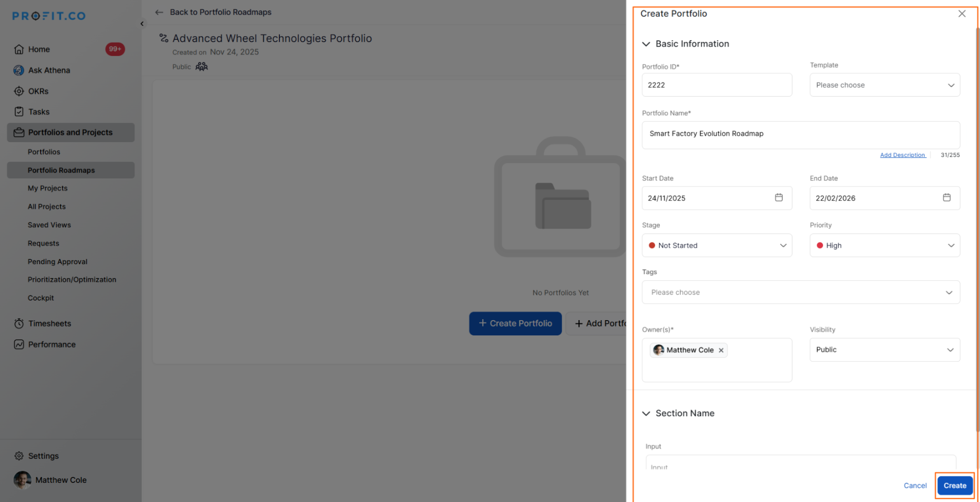980x502 pixels.
Task: Open the End Date calendar picker
Action: point(947,198)
